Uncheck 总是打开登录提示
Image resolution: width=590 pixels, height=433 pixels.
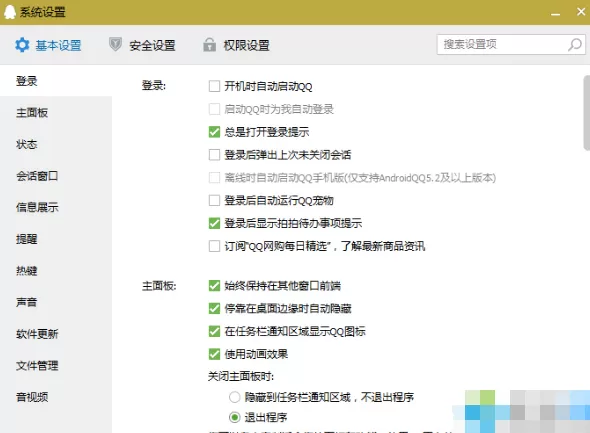(x=214, y=132)
